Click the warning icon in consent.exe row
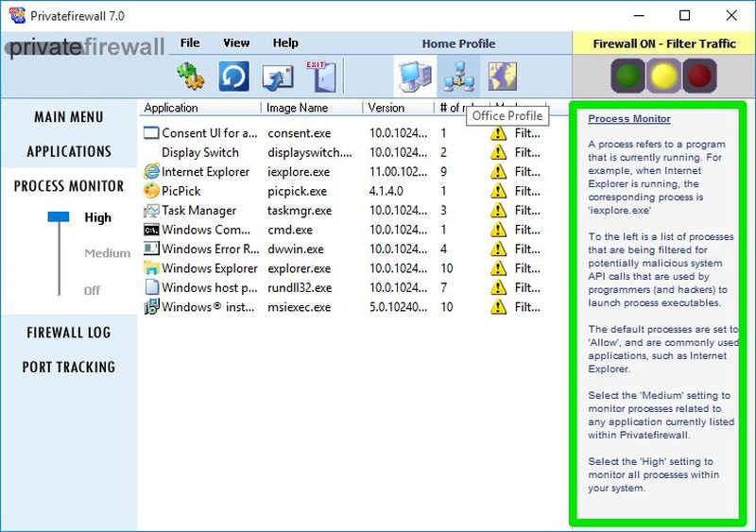The image size is (756, 532). pyautogui.click(x=498, y=133)
